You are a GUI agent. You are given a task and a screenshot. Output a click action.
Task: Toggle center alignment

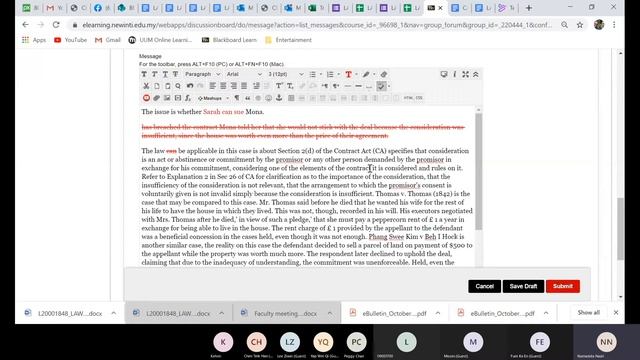point(223,86)
